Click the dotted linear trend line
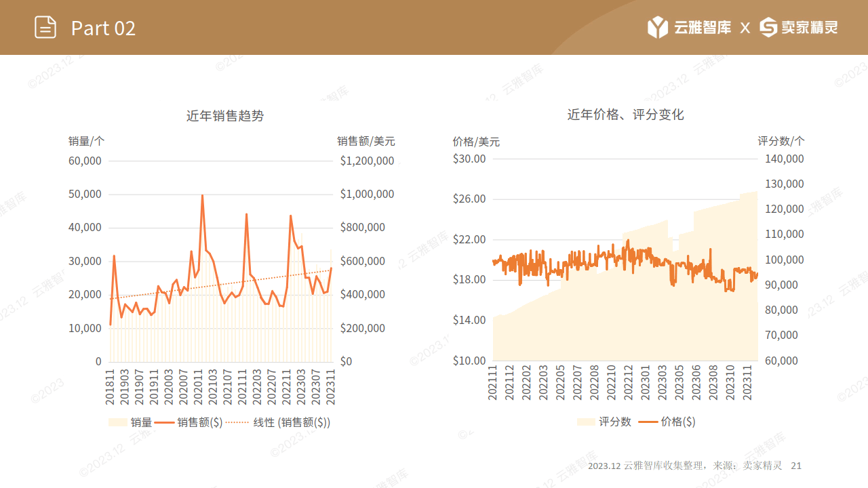 pos(220,285)
